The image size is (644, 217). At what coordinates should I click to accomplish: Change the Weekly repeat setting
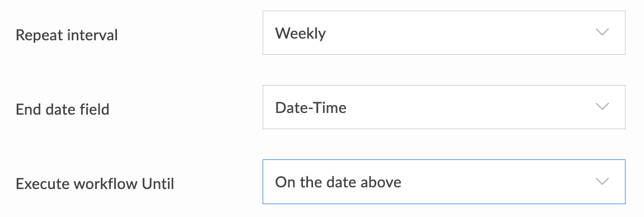coord(444,33)
